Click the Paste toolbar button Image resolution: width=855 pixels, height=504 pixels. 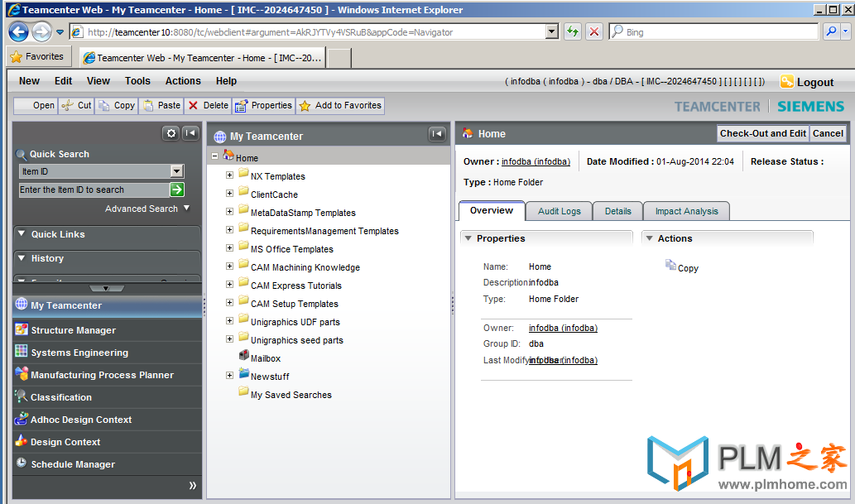[x=161, y=105]
